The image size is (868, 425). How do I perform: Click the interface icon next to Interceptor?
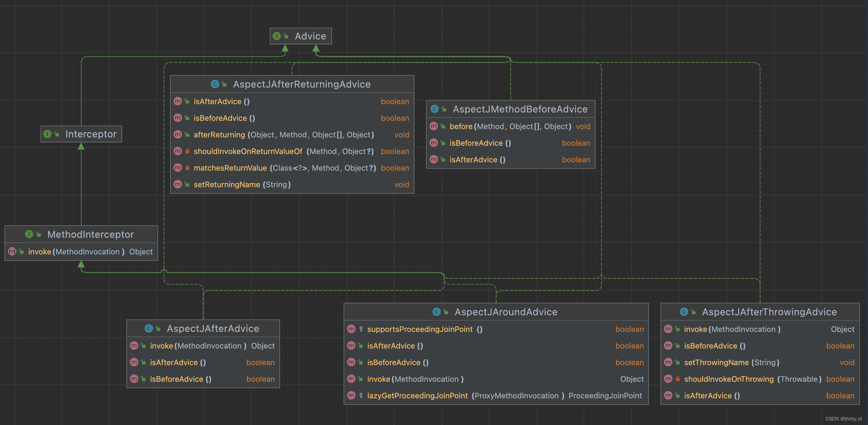47,134
